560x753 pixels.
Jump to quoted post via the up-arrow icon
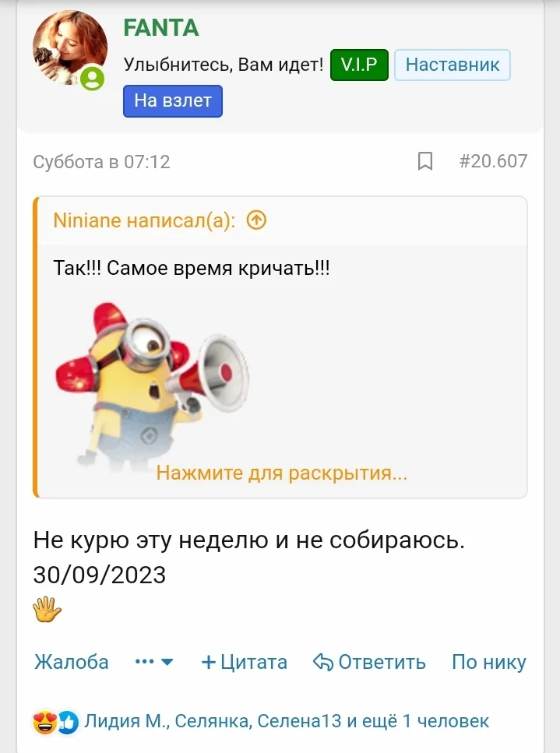coord(256,220)
